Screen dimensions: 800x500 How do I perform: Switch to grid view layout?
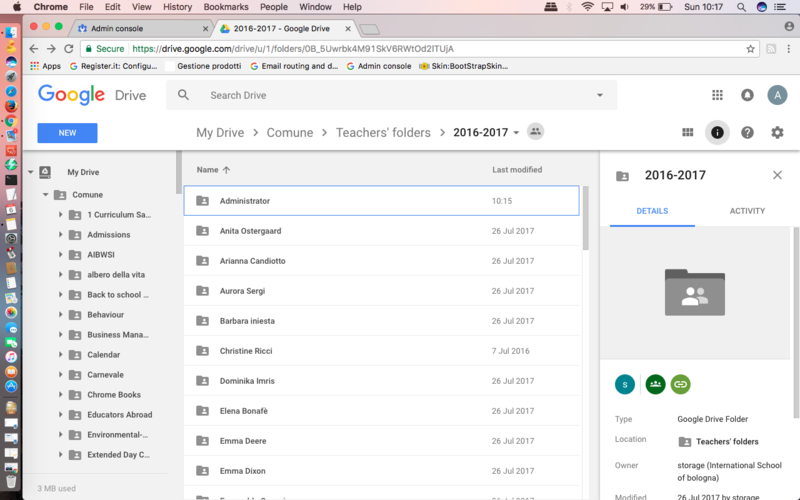point(688,133)
